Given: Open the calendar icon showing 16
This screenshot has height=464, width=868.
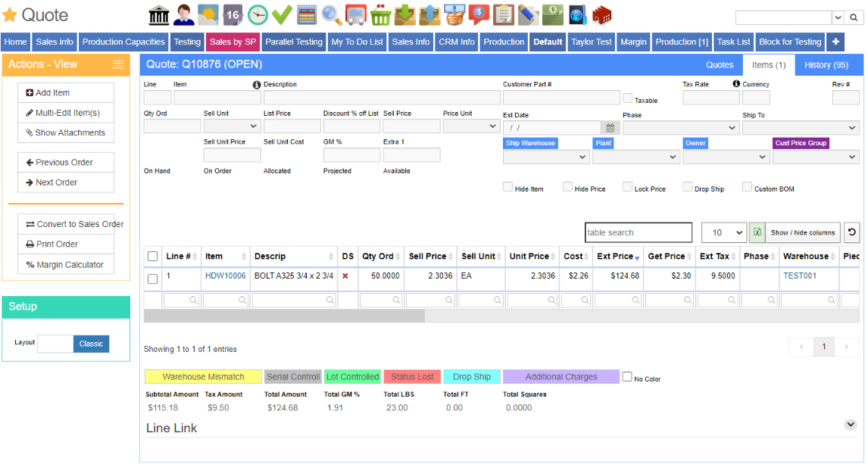Looking at the screenshot, I should click(233, 15).
